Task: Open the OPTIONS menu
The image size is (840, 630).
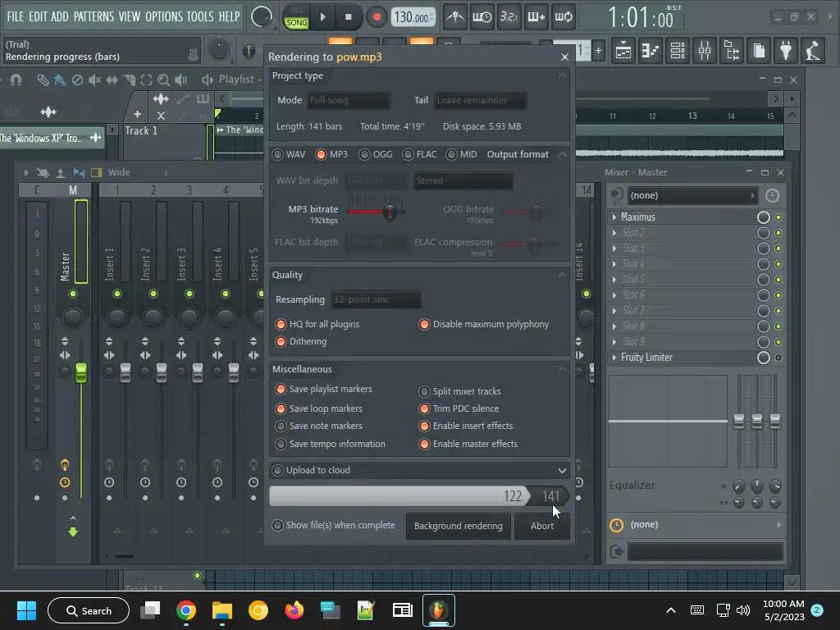Action: tap(164, 16)
